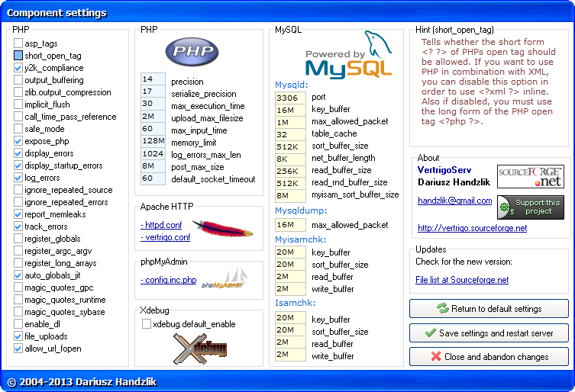
Task: Enable output_buffering checkbox
Action: [x=18, y=80]
